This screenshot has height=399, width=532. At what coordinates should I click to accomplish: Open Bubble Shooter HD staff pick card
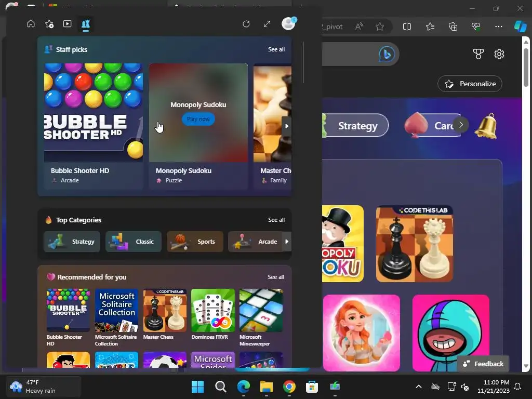[x=94, y=126]
